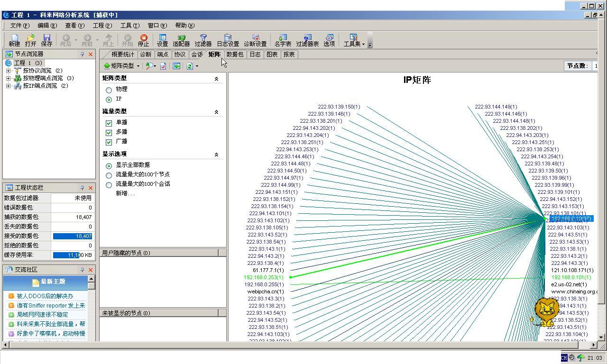This screenshot has height=364, width=607.
Task: Click the 保存 (Save) toolbar icon
Action: [x=46, y=40]
